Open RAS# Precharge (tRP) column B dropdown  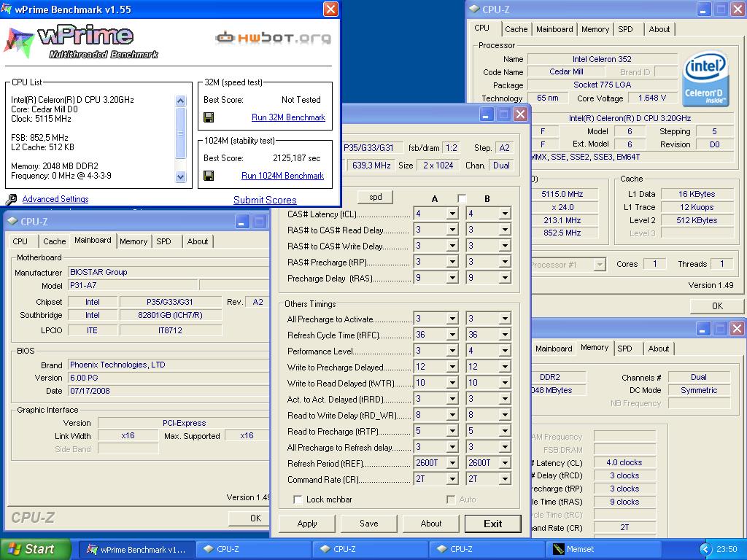click(x=505, y=262)
